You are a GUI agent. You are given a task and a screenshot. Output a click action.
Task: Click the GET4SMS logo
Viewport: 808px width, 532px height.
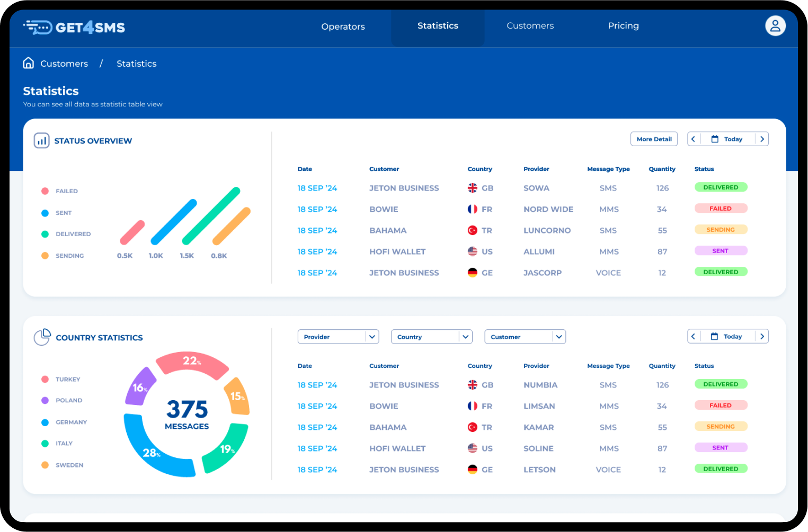pos(74,27)
